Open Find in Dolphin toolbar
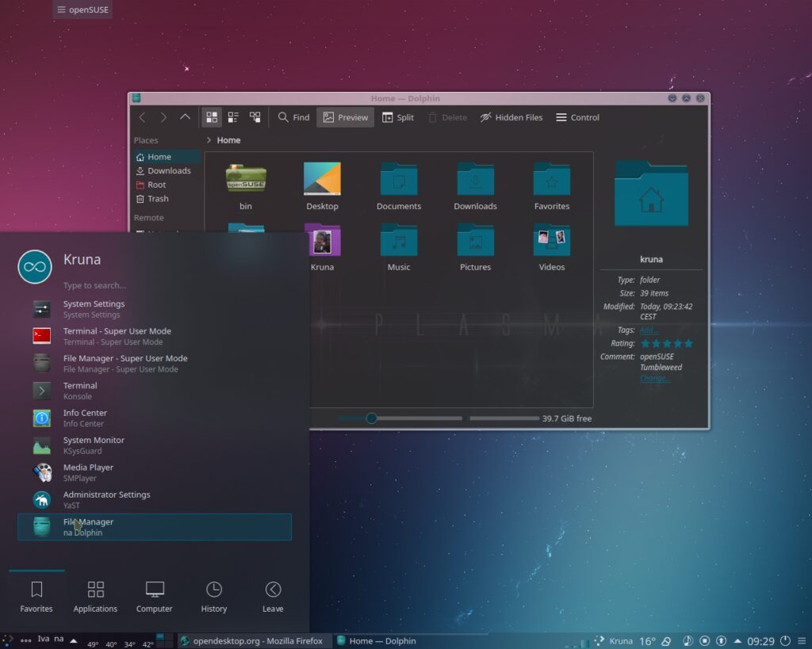The width and height of the screenshot is (812, 649). pos(293,117)
